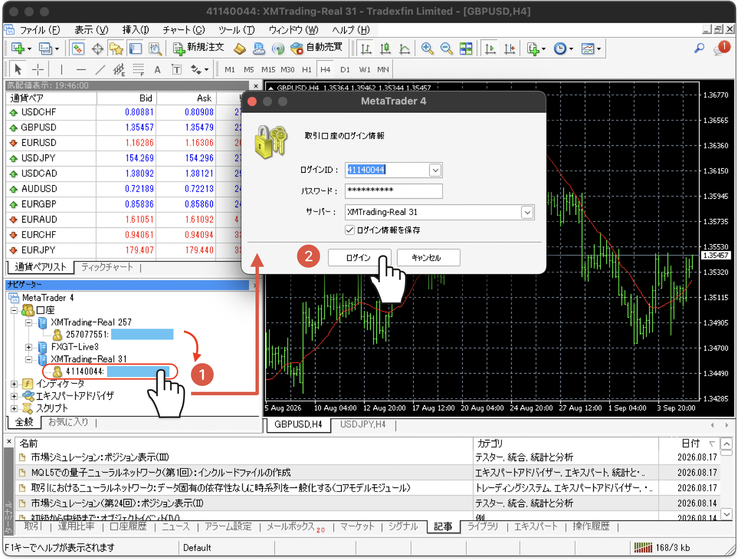Switch timeframe to MN
Screen dimensions: 738x560
coord(383,70)
